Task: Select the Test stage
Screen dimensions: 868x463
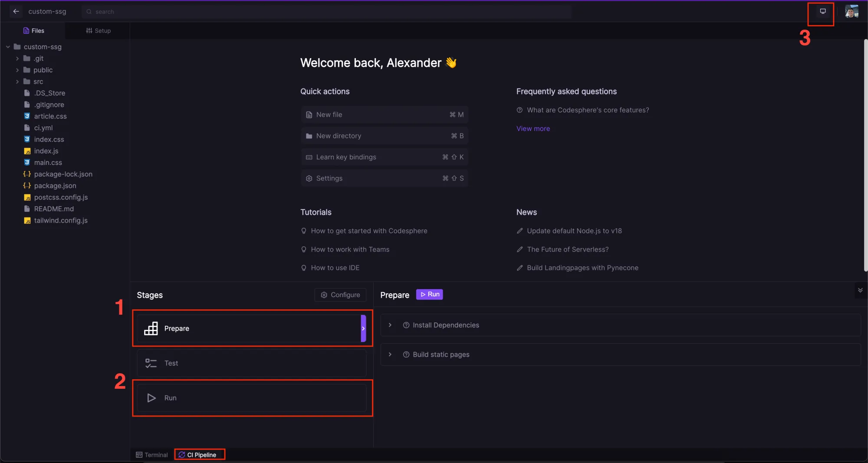Action: pos(252,363)
